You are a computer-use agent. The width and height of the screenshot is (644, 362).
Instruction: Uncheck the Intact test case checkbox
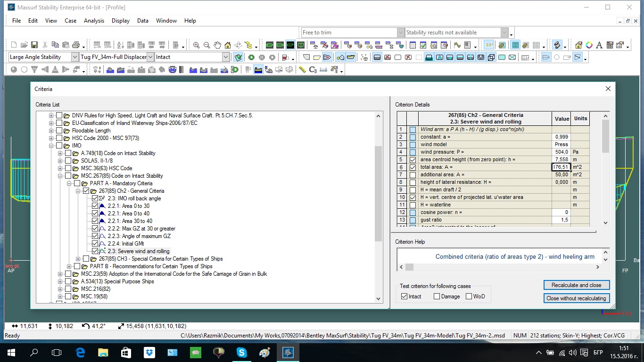click(x=404, y=296)
